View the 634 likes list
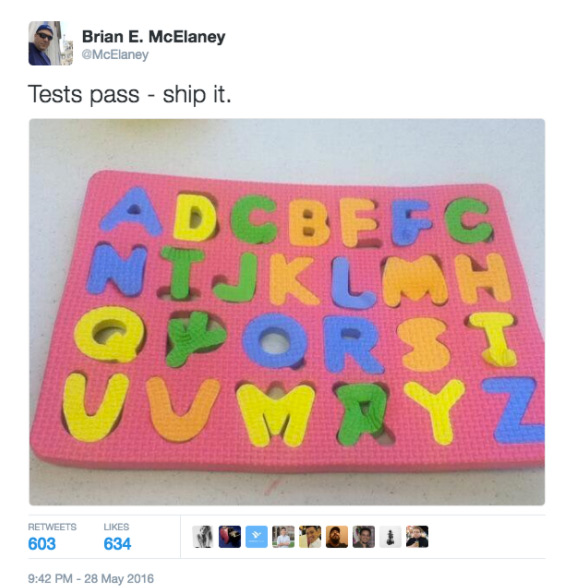This screenshot has width=572, height=588. coord(117,544)
